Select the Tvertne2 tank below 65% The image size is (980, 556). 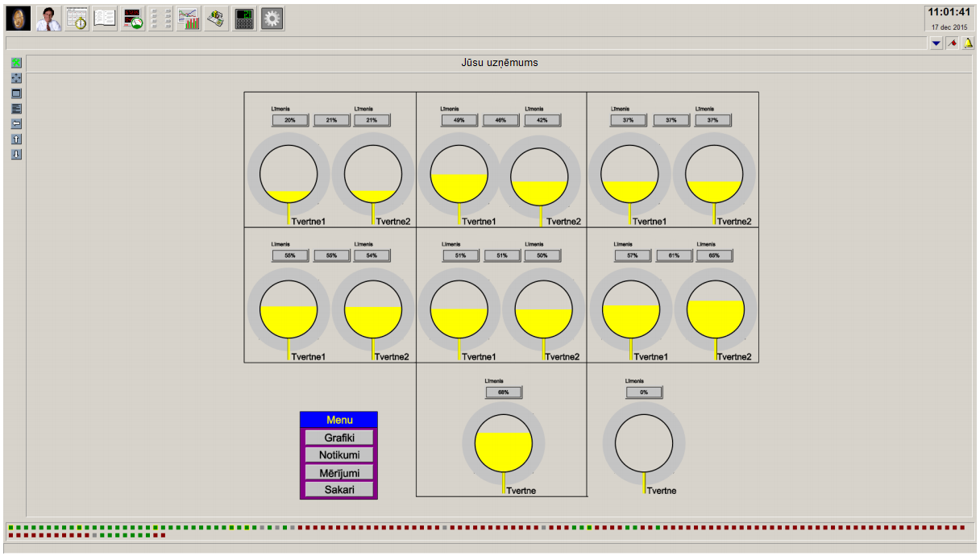click(716, 309)
